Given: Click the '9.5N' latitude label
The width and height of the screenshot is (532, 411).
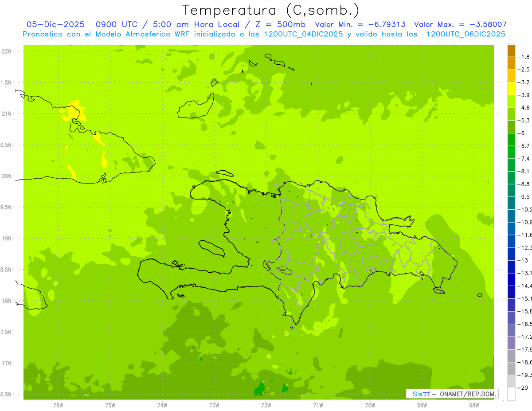Looking at the screenshot, I should pyautogui.click(x=6, y=207).
